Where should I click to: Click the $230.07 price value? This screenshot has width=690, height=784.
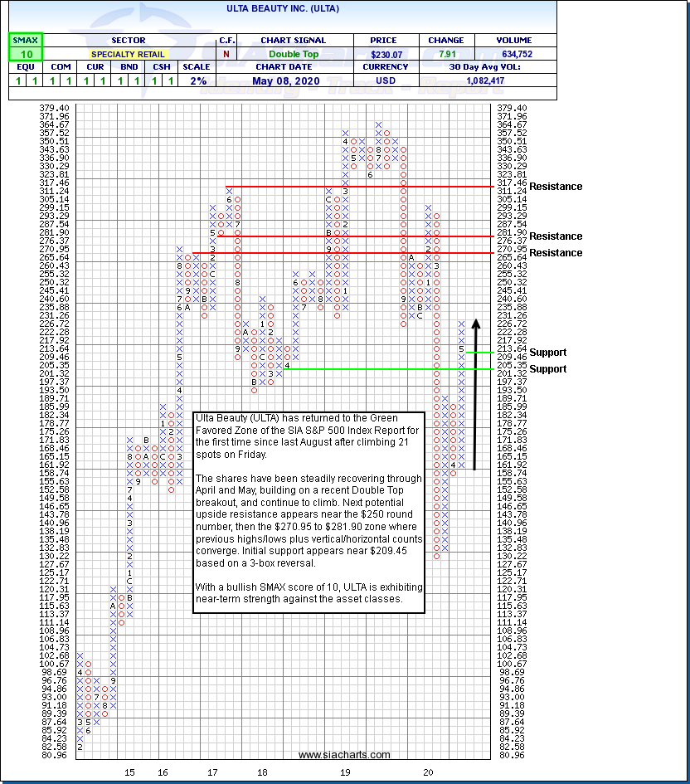(385, 54)
